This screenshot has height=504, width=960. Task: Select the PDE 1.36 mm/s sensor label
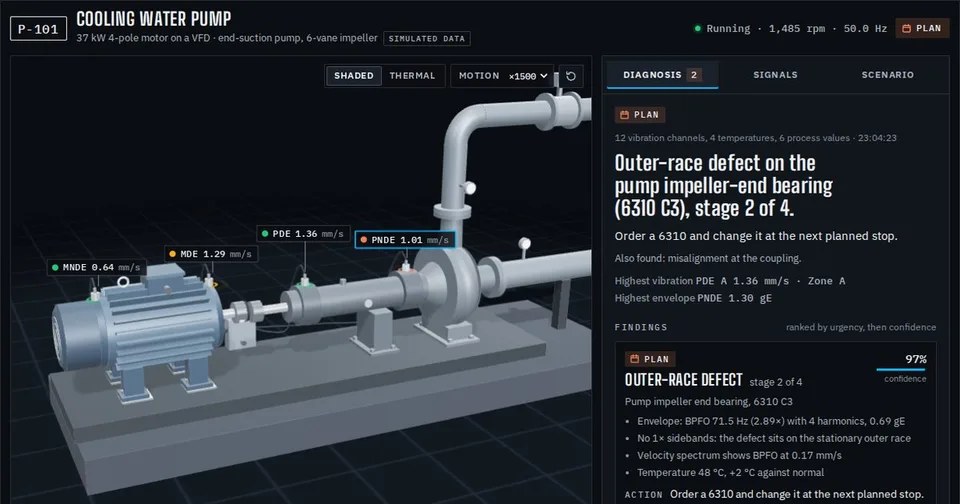[x=303, y=234]
